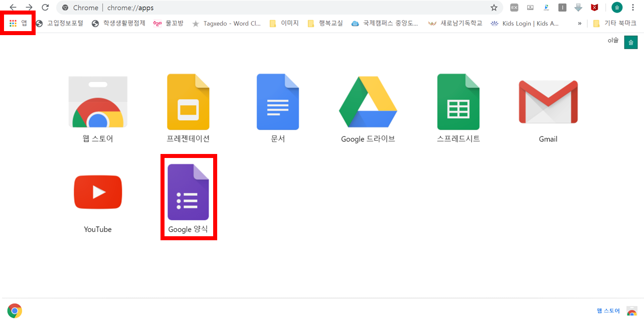The image size is (644, 322).
Task: Bookmark this page with the star icon
Action: tap(494, 8)
